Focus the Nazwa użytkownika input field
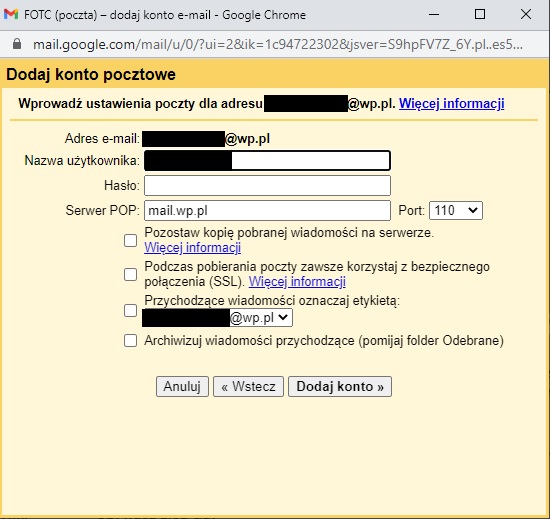This screenshot has height=521, width=552. point(267,161)
